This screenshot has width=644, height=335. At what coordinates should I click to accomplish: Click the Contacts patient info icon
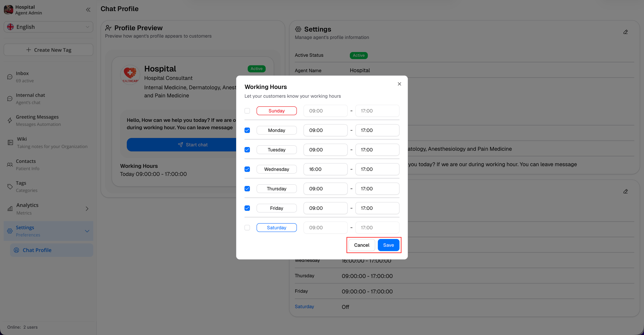[x=10, y=164]
